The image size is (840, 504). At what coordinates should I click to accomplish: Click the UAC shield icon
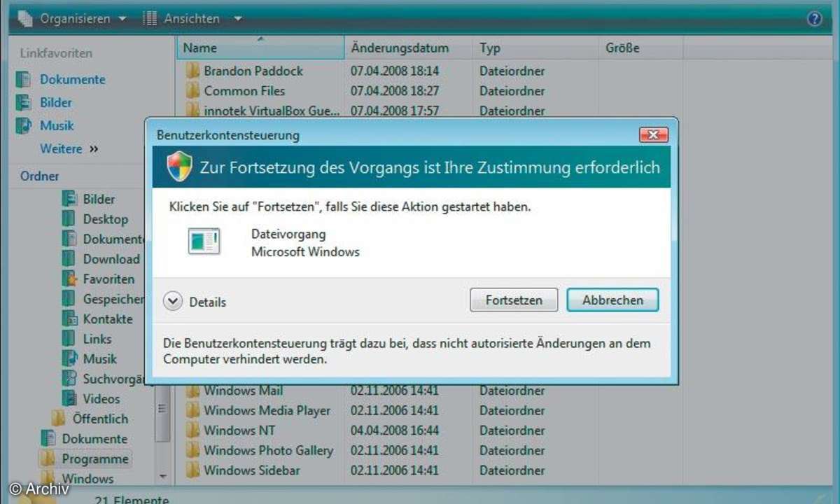(179, 167)
